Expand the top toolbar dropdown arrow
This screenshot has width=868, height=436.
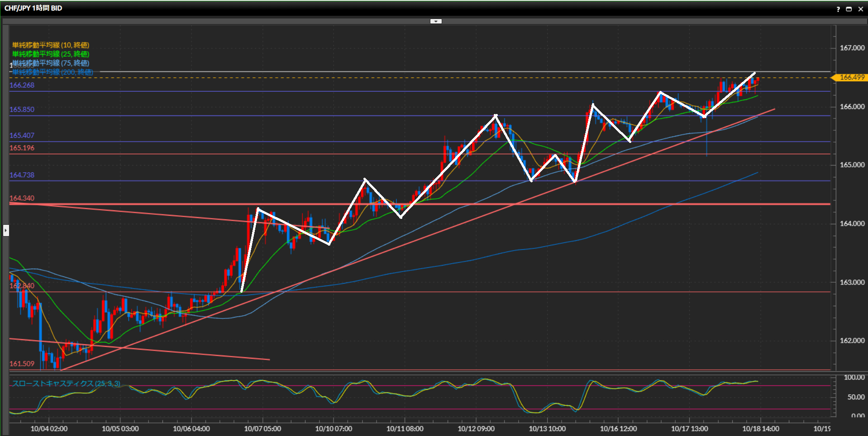(436, 21)
